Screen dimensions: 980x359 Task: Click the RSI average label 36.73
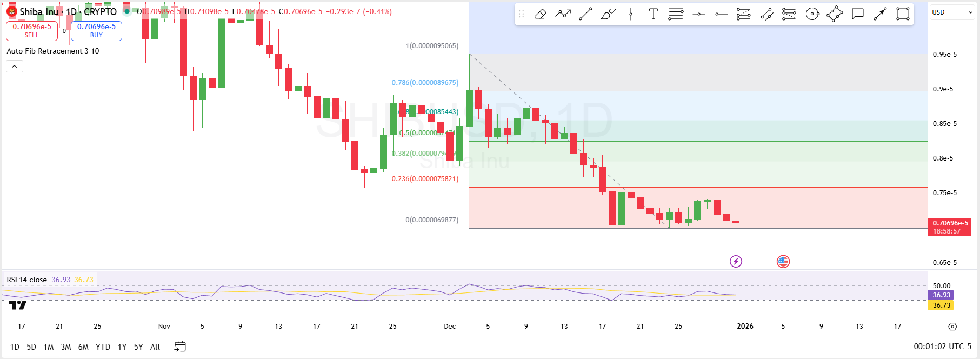pos(941,305)
